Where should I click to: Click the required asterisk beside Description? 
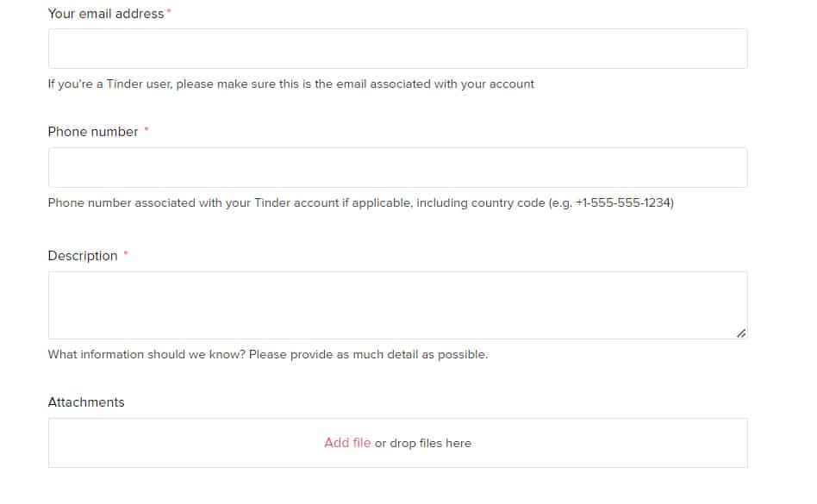click(x=126, y=254)
